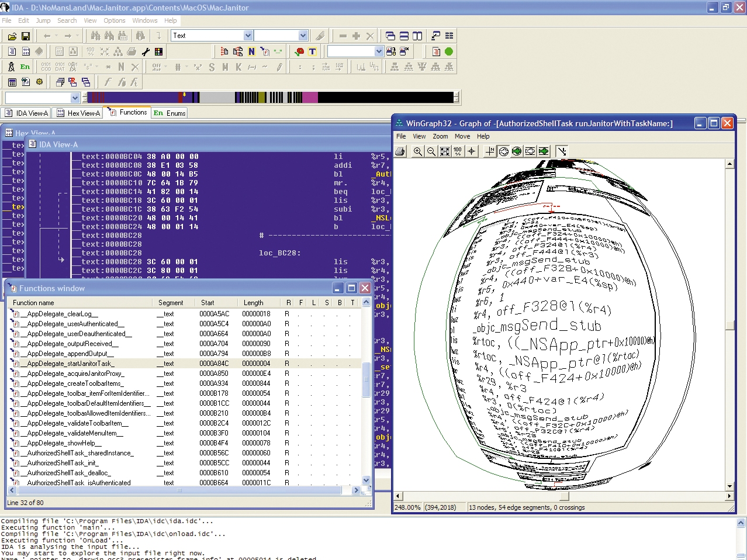Select __AuthorizedShellTask_sharedInstance_ function row
Viewport: 747px width, 560px height.
click(x=185, y=453)
